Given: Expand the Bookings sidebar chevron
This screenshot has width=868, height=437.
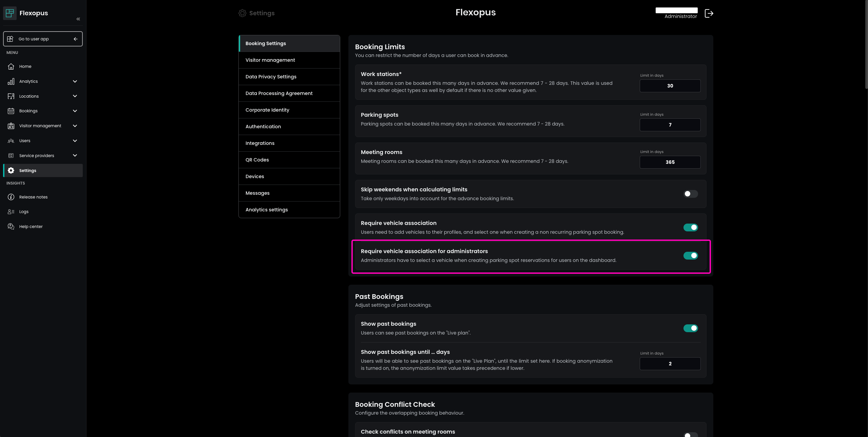Looking at the screenshot, I should [x=75, y=111].
